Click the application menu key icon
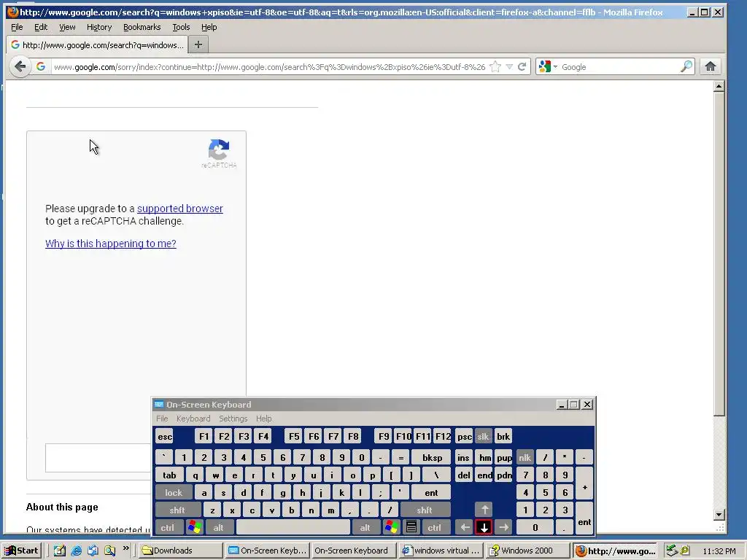The image size is (747, 560). pyautogui.click(x=411, y=528)
